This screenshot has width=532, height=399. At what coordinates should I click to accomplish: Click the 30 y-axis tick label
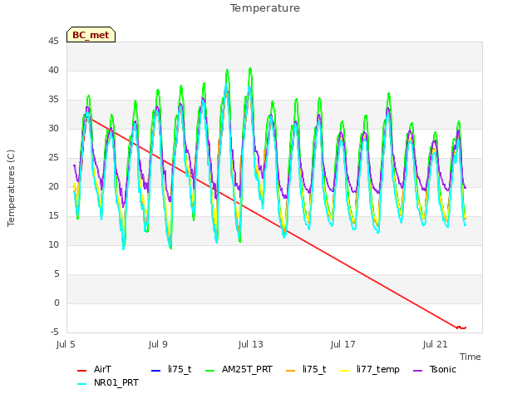click(53, 129)
